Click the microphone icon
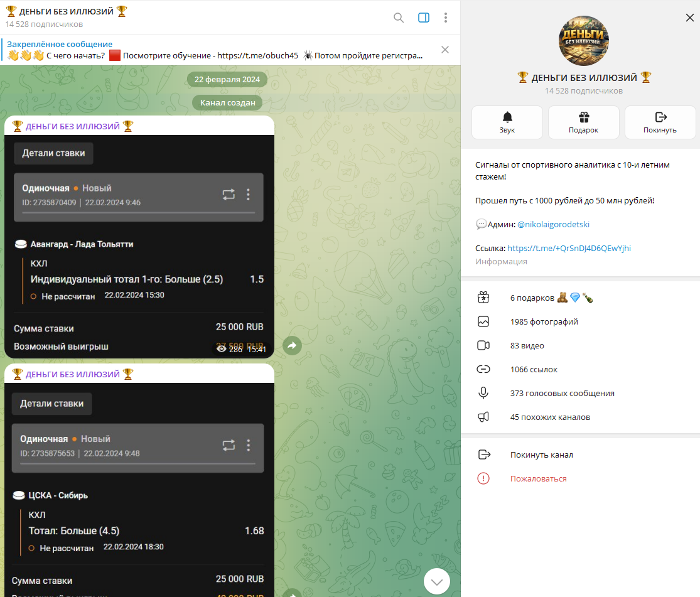Screen dimensions: 700x597 (x=483, y=393)
